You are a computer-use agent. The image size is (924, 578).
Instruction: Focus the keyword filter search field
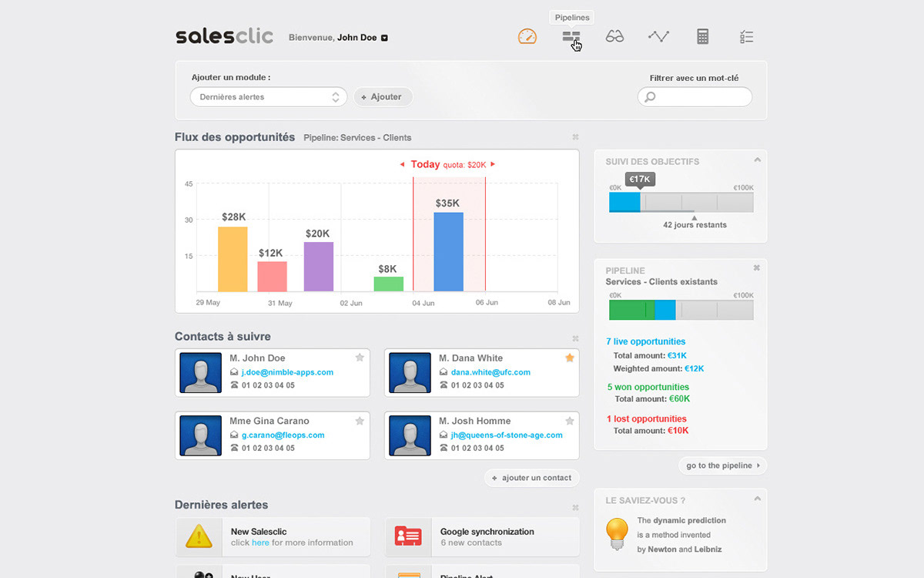click(x=695, y=97)
